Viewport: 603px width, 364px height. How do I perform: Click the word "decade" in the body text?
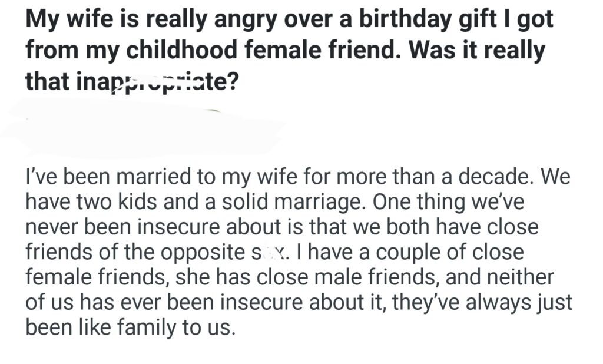[498, 176]
